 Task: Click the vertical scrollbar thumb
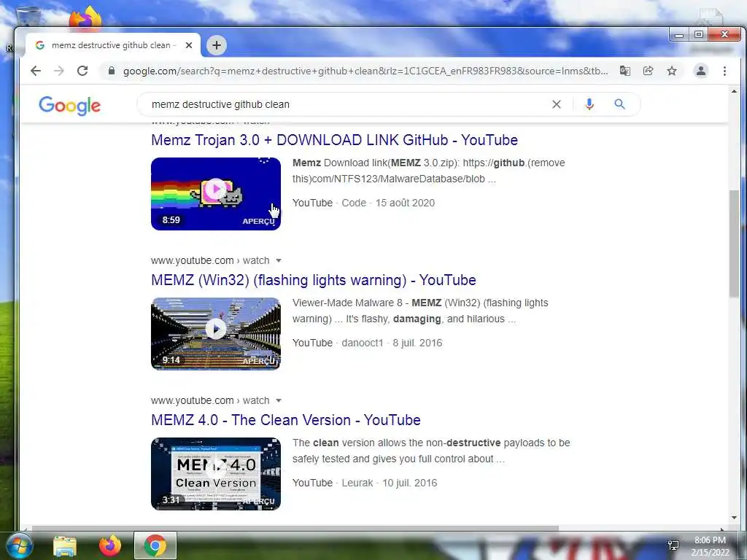[734, 244]
